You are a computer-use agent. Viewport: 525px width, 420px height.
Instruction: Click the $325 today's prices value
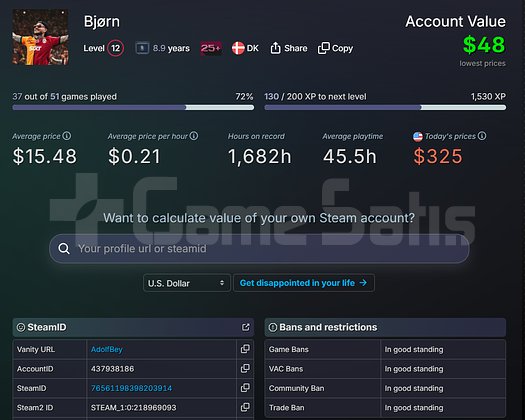pos(438,156)
